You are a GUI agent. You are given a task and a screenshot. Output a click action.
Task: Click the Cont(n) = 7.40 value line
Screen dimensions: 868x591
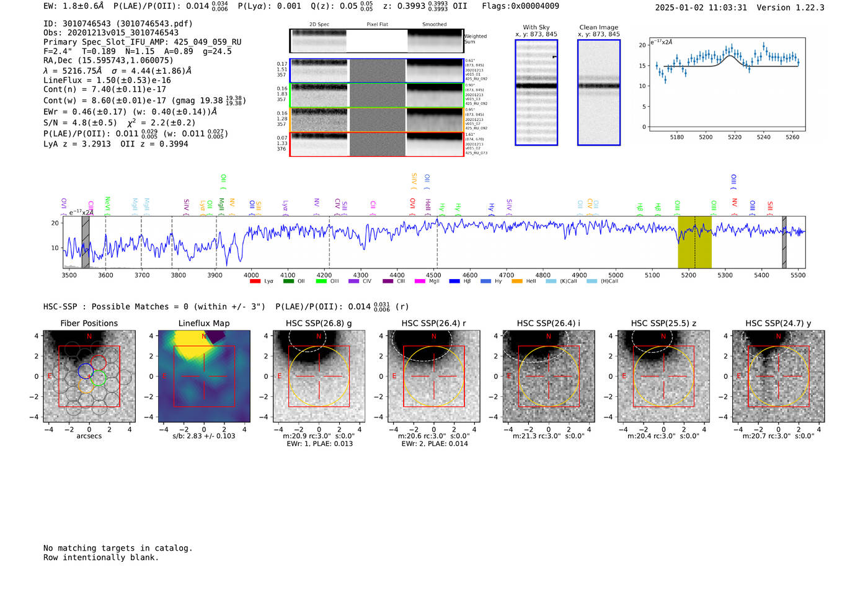105,89
